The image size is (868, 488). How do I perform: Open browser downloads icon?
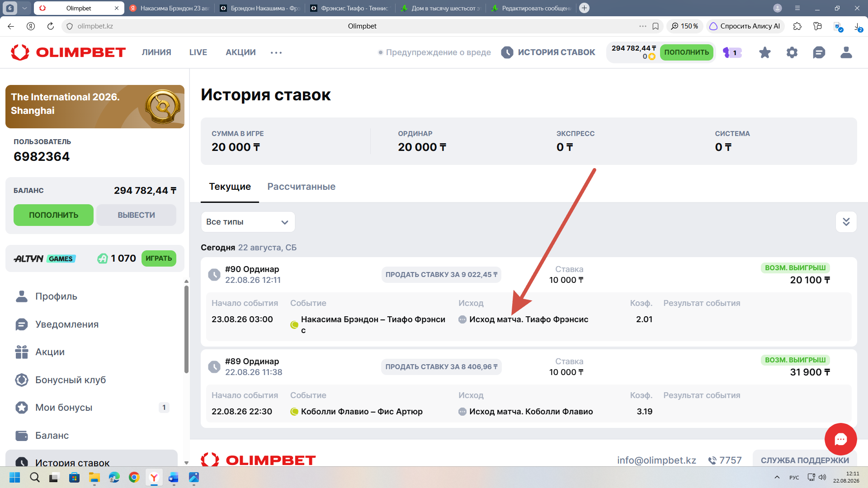(x=858, y=26)
